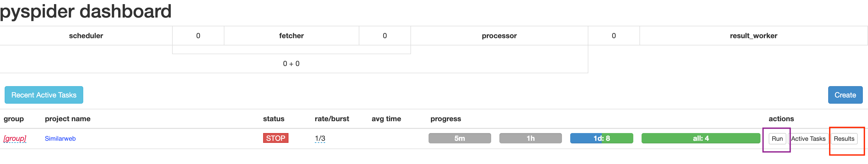Click the Run button for Similarweb
The width and height of the screenshot is (868, 164).
(777, 139)
